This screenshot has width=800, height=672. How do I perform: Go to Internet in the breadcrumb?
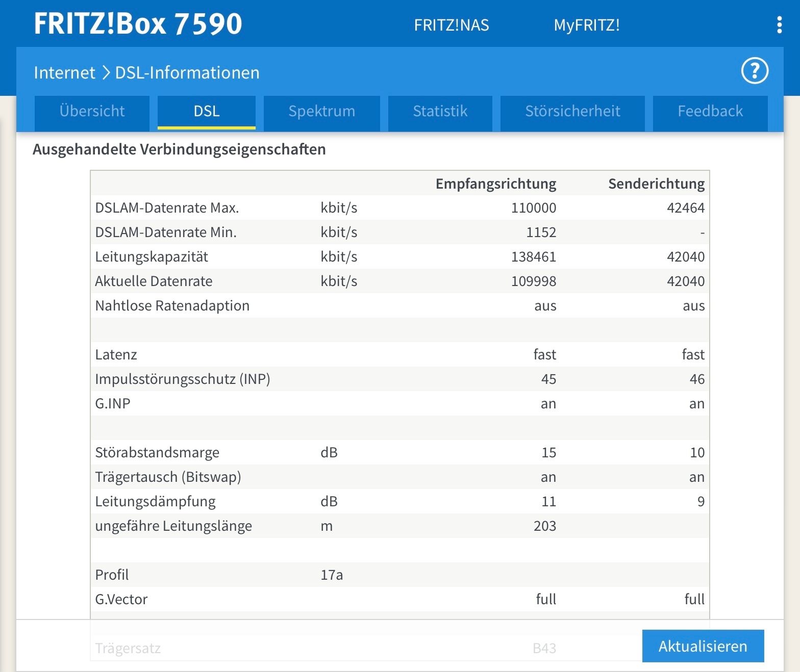[64, 72]
